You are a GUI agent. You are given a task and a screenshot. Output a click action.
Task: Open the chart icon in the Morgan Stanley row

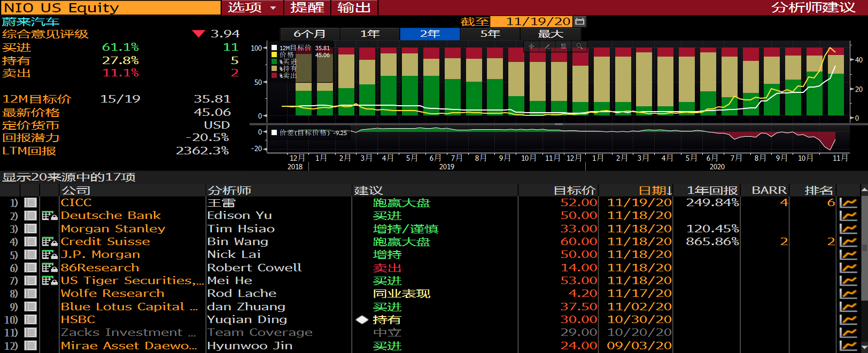click(x=848, y=229)
